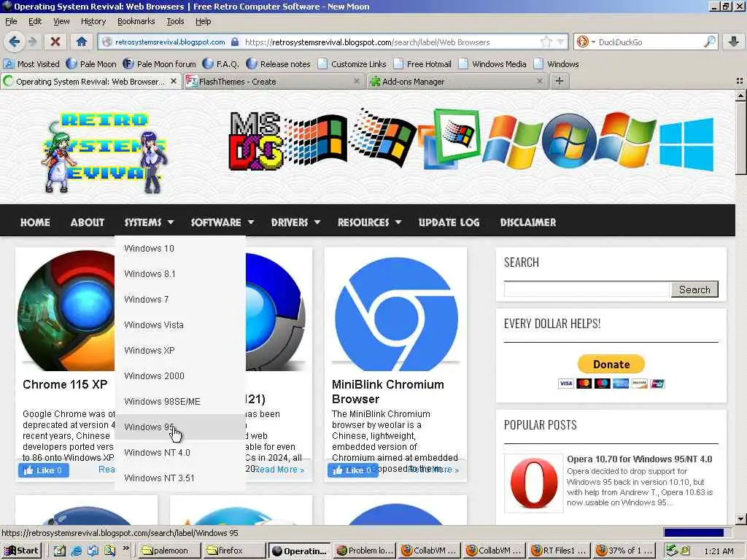
Task: Select Windows 98SE/ME from Systems menu
Action: tap(180, 402)
